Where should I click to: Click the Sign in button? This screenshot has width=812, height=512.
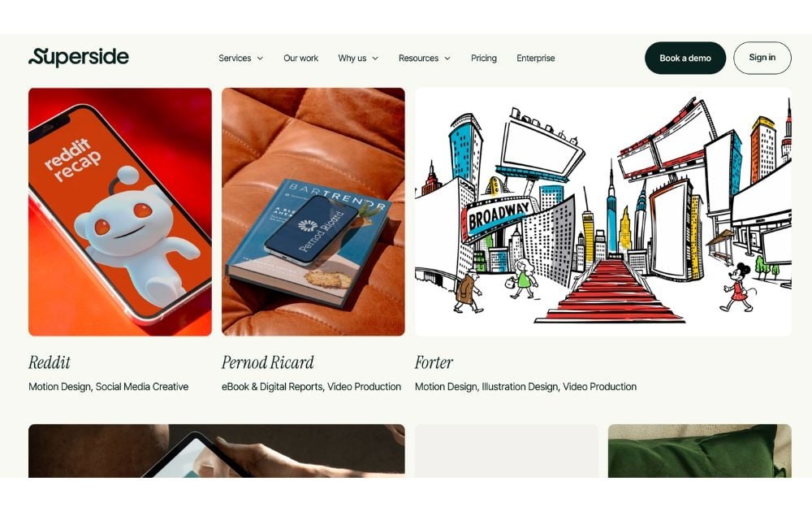pyautogui.click(x=762, y=58)
